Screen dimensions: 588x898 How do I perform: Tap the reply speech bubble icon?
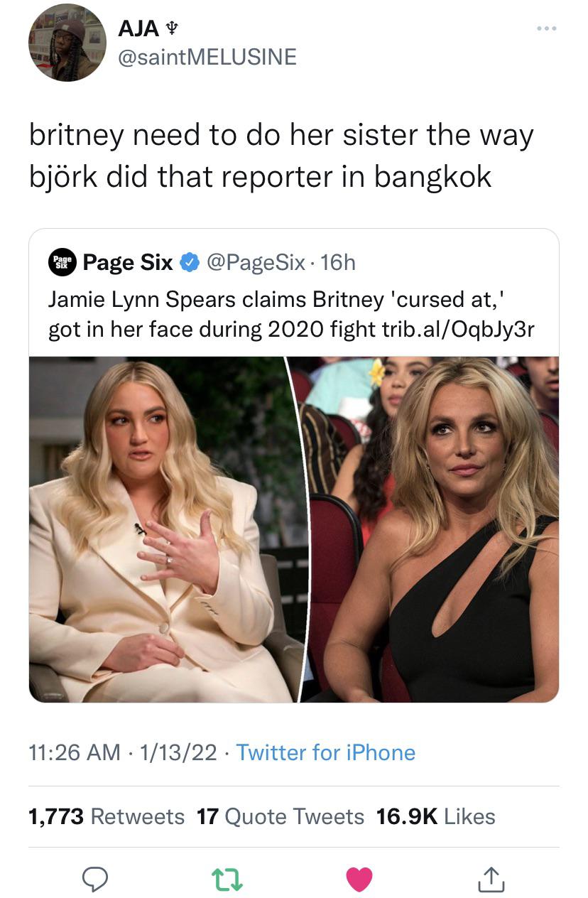(94, 880)
